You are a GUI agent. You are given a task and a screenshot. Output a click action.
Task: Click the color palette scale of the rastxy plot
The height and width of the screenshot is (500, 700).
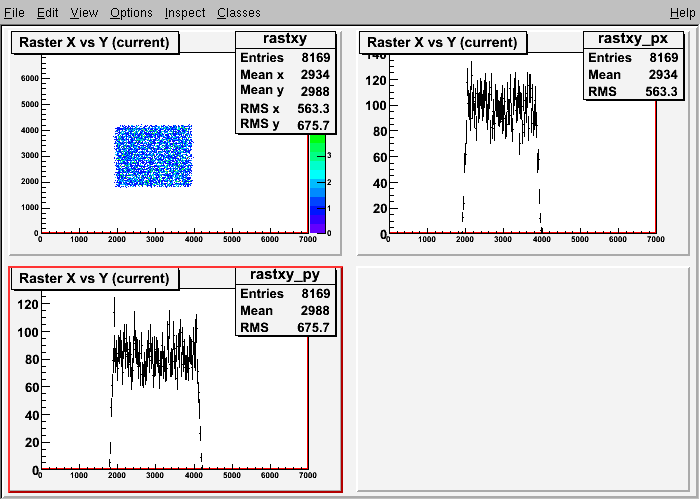point(317,183)
